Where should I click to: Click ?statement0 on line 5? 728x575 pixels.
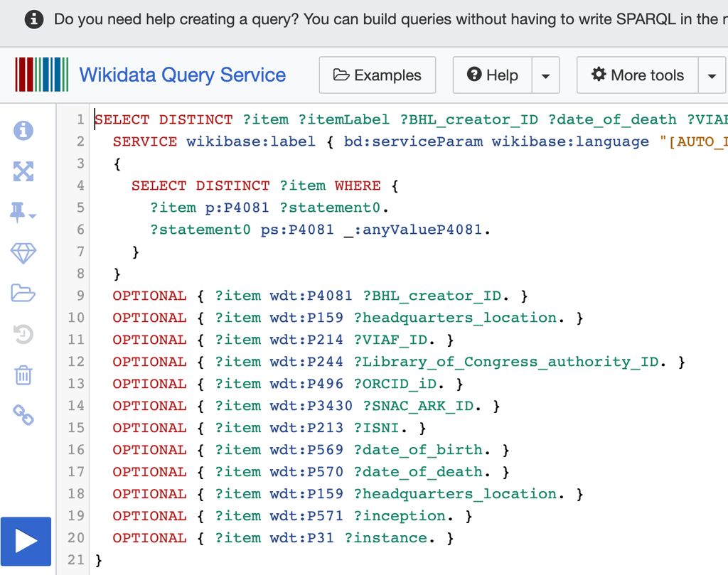pyautogui.click(x=330, y=208)
